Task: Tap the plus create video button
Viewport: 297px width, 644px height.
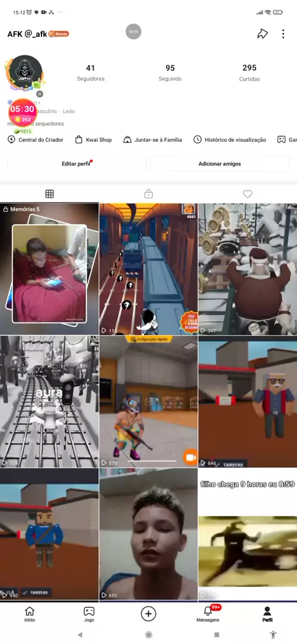Action: click(x=148, y=614)
